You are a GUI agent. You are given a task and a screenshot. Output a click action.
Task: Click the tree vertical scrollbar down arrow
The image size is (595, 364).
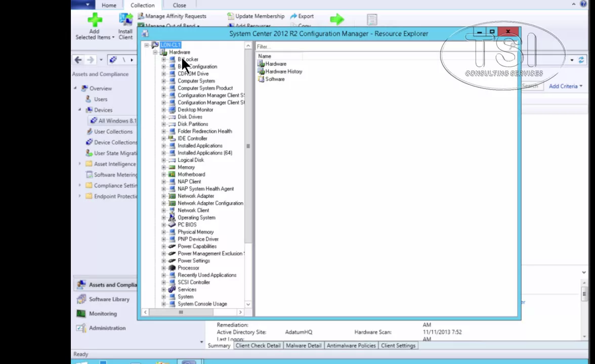(x=248, y=304)
